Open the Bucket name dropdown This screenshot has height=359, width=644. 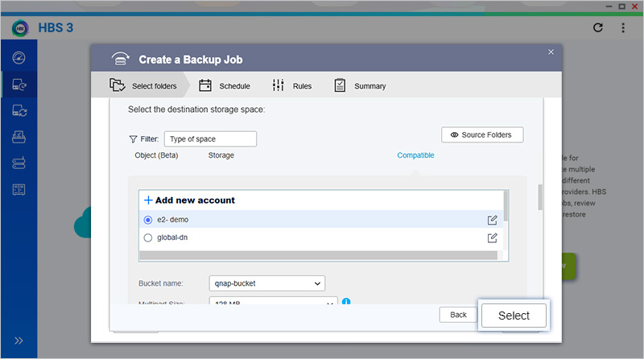pyautogui.click(x=267, y=283)
